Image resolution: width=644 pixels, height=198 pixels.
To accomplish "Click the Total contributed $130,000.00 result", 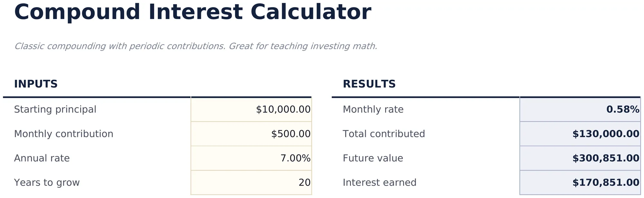I will click(x=580, y=134).
